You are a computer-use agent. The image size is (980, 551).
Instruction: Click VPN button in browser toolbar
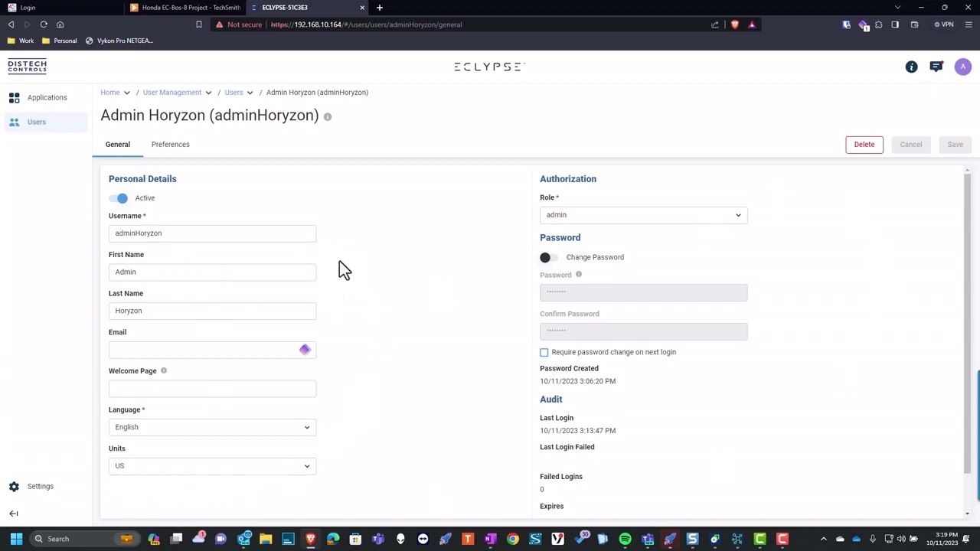tap(944, 24)
